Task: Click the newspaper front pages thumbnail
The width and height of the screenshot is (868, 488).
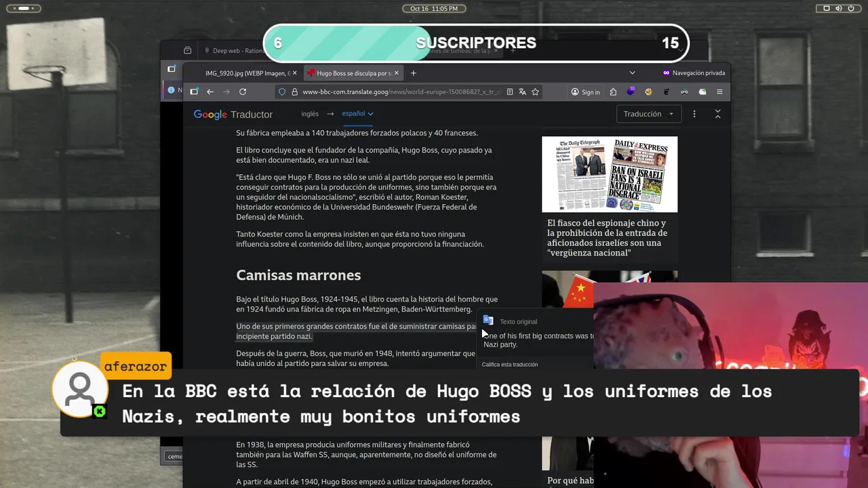Action: coord(610,174)
